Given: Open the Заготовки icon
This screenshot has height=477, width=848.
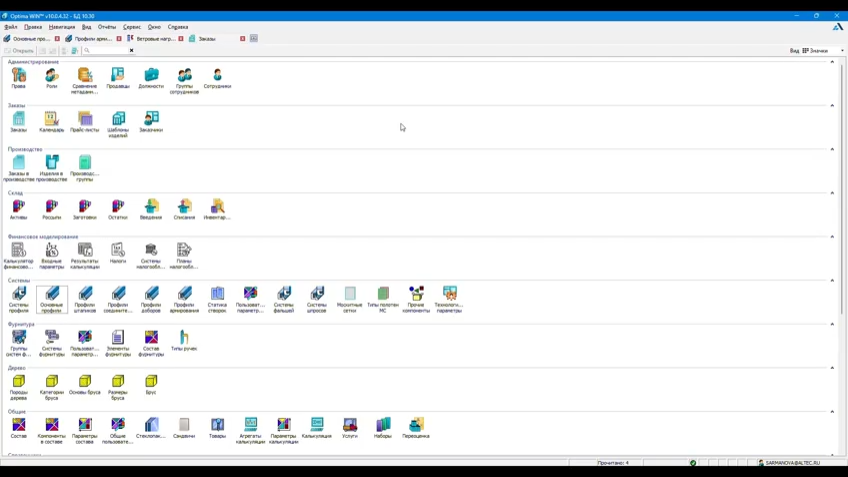Looking at the screenshot, I should (x=85, y=209).
